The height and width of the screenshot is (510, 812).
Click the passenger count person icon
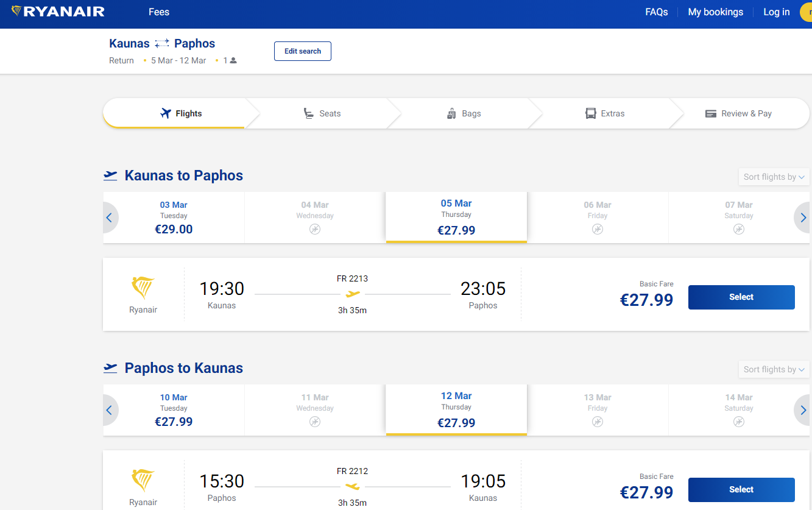(x=233, y=60)
